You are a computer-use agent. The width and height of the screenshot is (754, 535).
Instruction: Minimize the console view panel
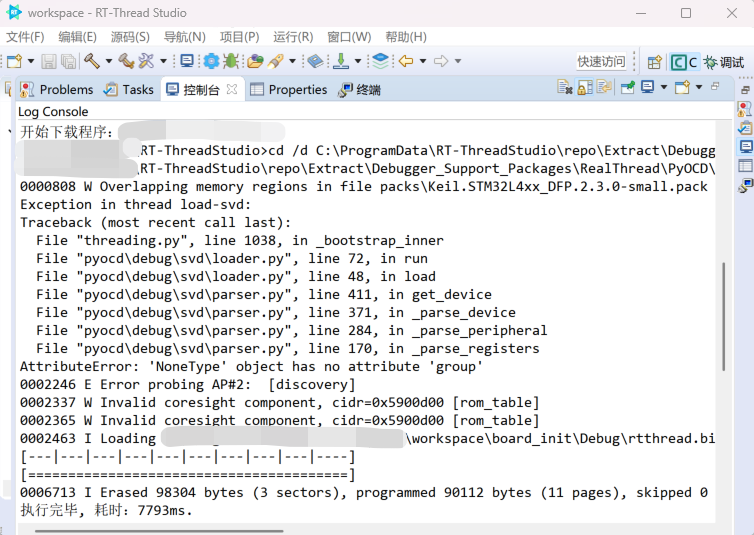[x=716, y=86]
